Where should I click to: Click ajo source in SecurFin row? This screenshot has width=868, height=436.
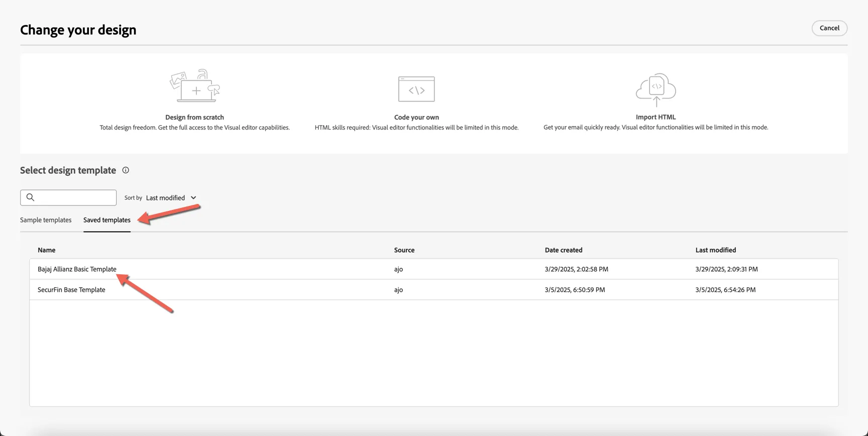(x=398, y=290)
